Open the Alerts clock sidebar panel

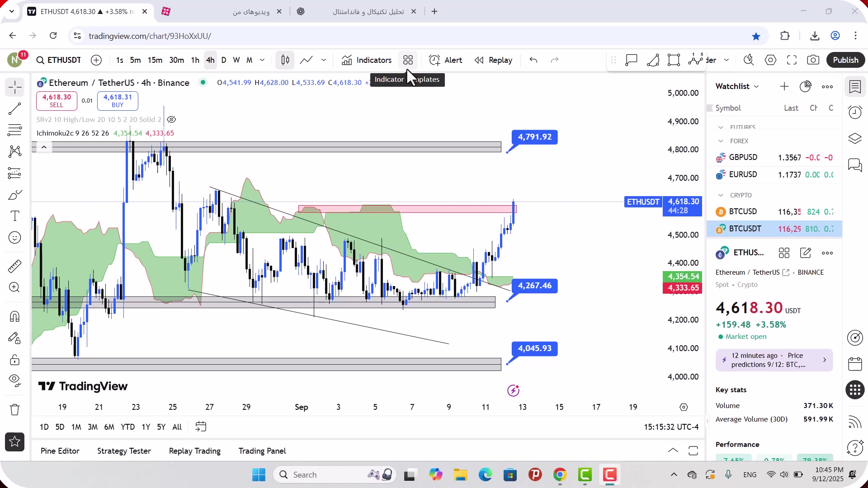855,112
